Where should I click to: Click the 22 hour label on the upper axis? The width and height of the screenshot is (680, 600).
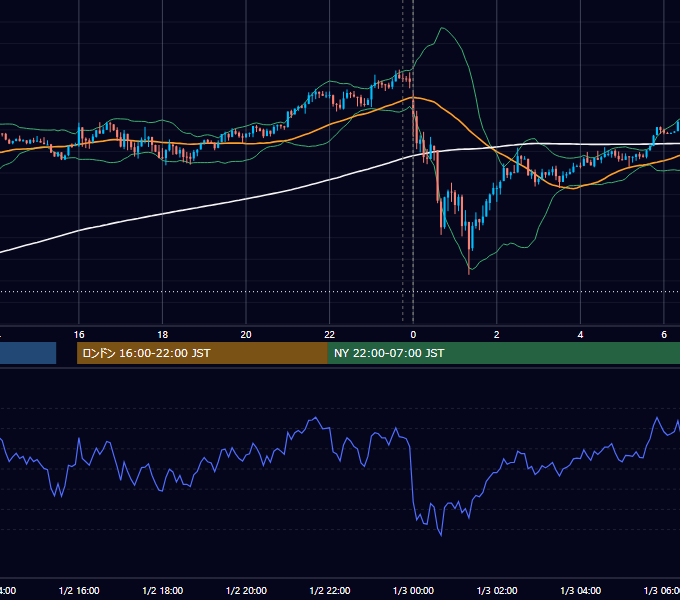[x=330, y=335]
